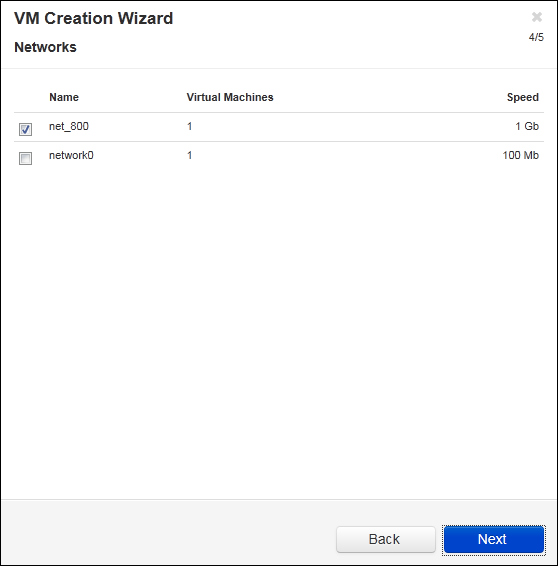
Task: Uncheck the net_800 network checkbox
Action: (x=25, y=129)
